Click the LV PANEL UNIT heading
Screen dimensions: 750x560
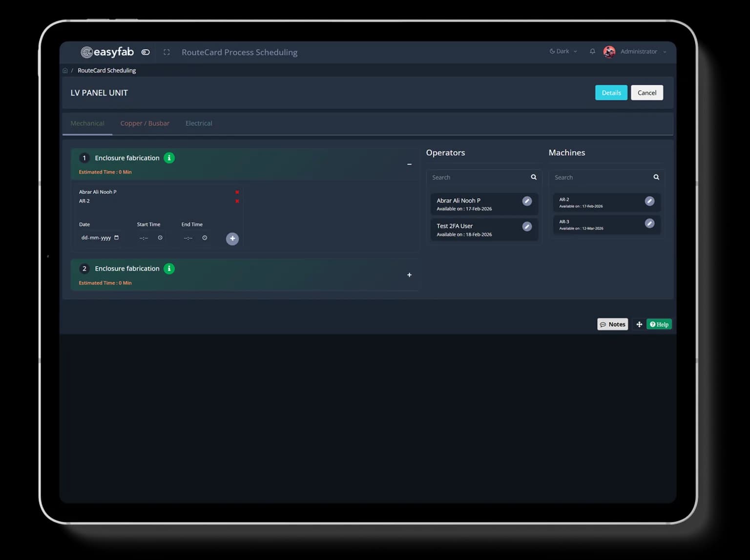click(99, 93)
